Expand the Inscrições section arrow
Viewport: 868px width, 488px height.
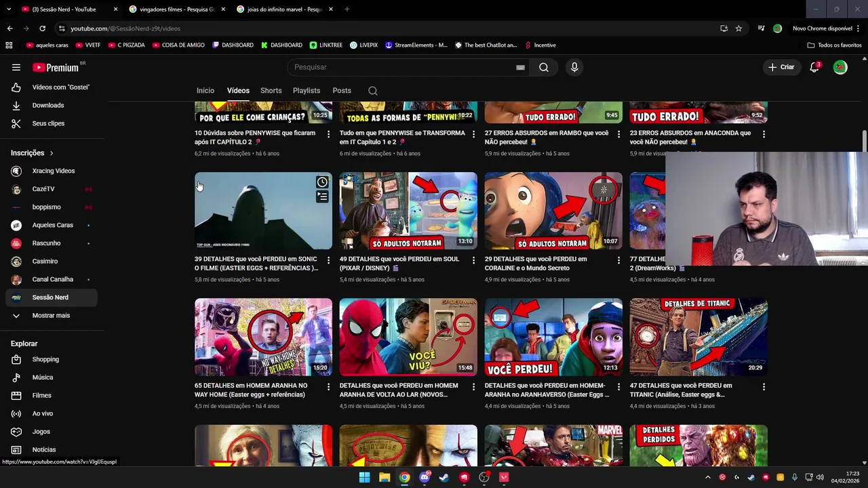(x=51, y=153)
